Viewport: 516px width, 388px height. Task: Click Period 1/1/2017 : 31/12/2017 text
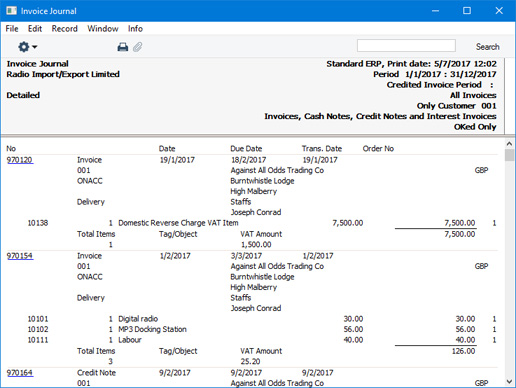click(435, 74)
